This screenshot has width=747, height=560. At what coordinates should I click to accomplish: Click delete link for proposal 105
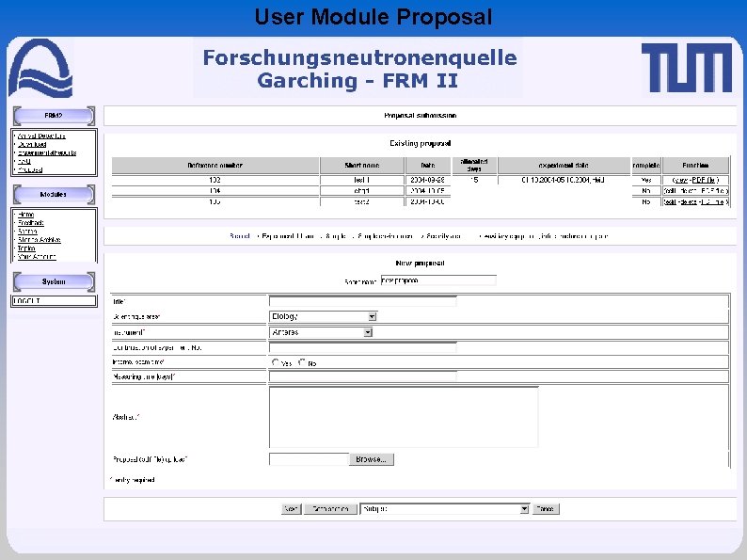tap(689, 201)
